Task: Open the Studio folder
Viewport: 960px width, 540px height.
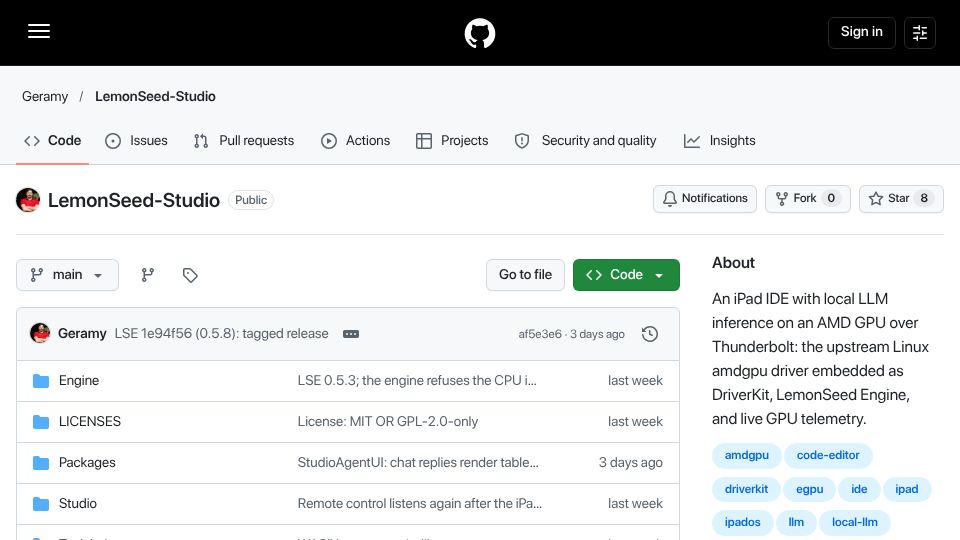Action: click(x=78, y=504)
